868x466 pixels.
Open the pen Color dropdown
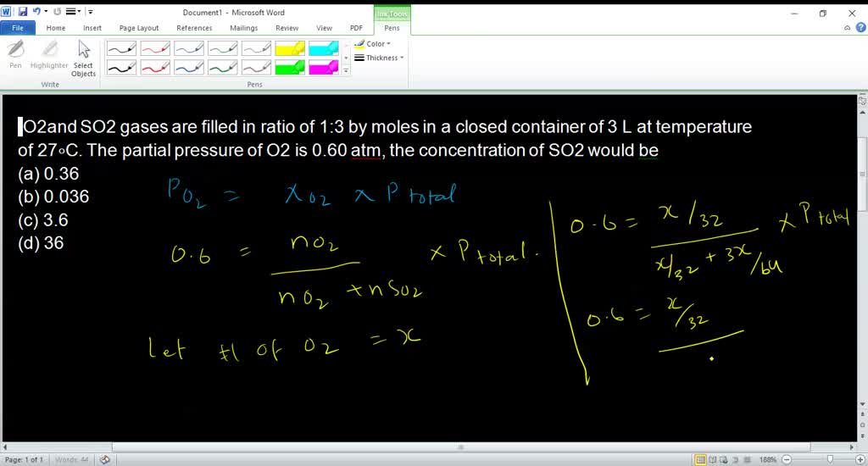373,44
